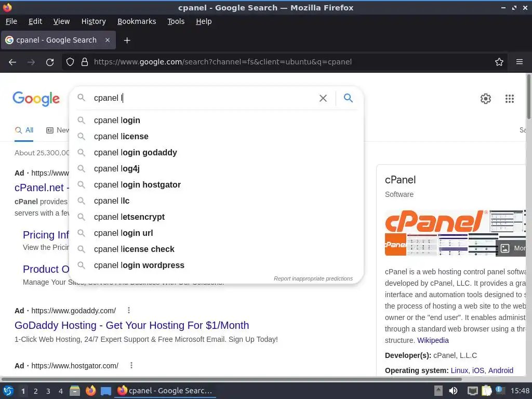Select the 'cpanel login wordpress' suggestion
The height and width of the screenshot is (399, 532).
(x=216, y=265)
